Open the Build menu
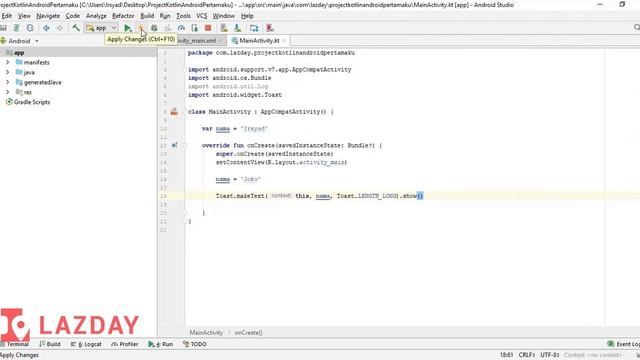 (147, 16)
